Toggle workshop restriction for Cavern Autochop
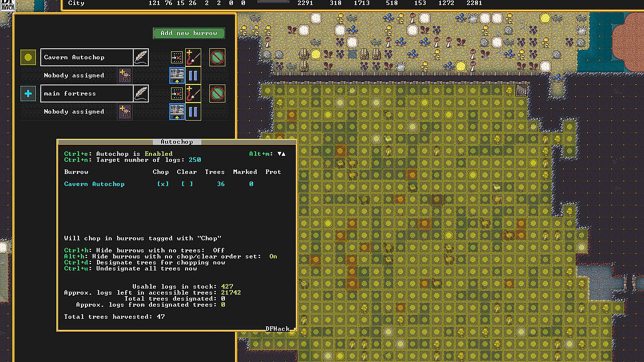 (177, 75)
